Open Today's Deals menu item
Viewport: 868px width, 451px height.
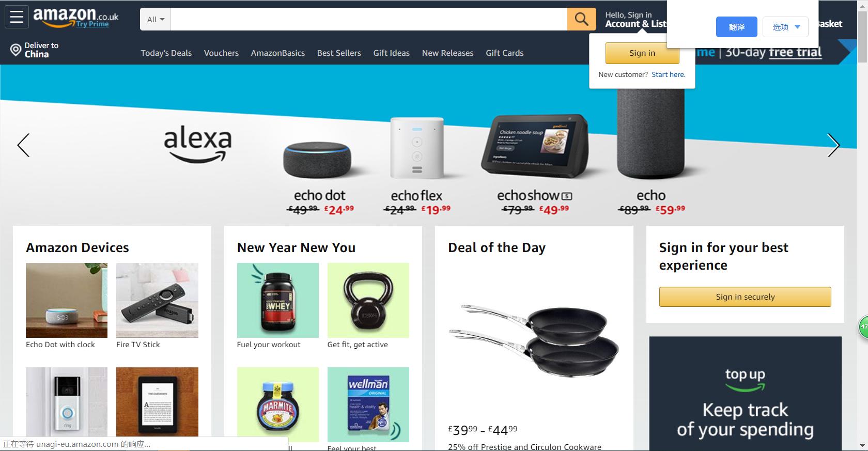click(166, 53)
